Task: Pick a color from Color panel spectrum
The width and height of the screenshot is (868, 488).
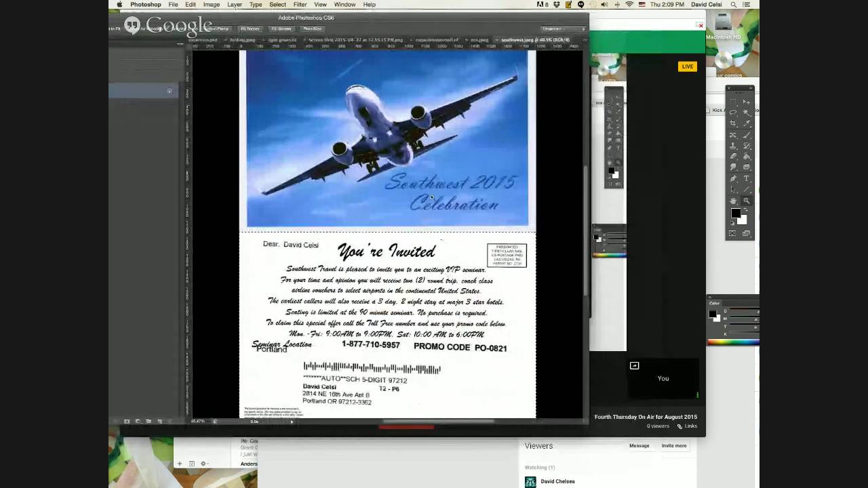Action: click(x=732, y=342)
